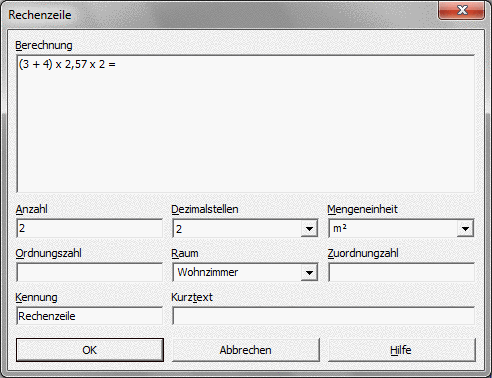Click the Dezimalstellen value 2

(x=179, y=229)
